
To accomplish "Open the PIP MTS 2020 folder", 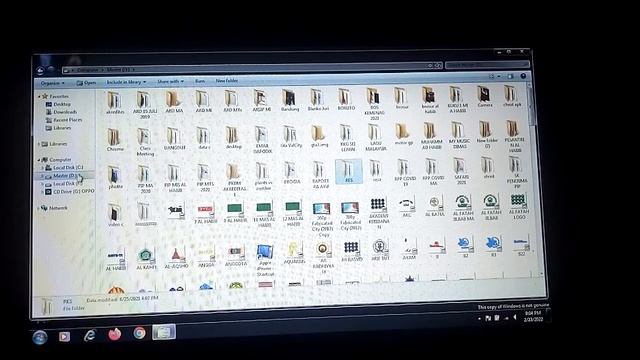I will [204, 179].
